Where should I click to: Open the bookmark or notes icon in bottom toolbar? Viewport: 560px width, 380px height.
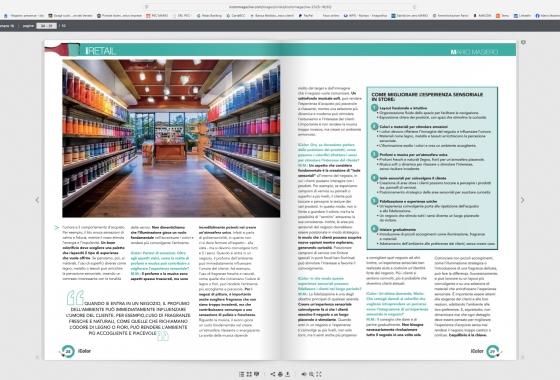pyautogui.click(x=256, y=374)
